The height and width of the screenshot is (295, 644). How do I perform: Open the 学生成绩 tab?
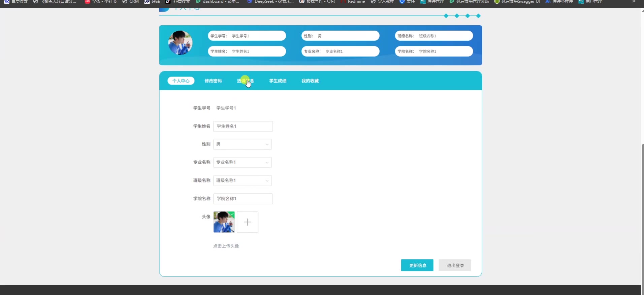tap(278, 81)
